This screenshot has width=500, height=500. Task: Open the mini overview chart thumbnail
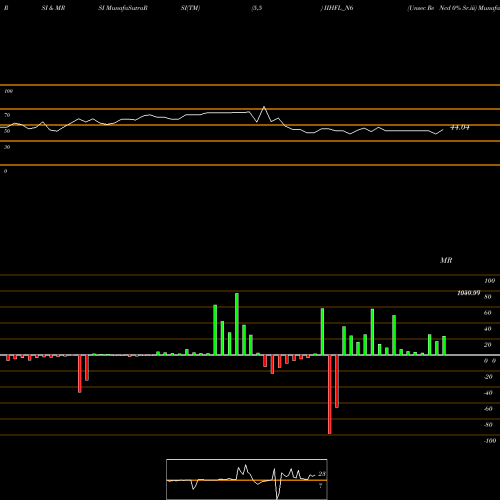[x=247, y=479]
